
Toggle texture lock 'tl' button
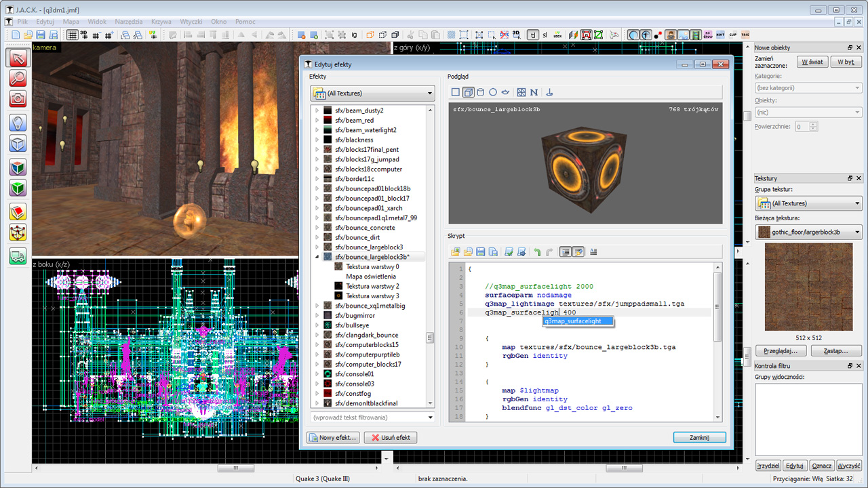(x=532, y=35)
